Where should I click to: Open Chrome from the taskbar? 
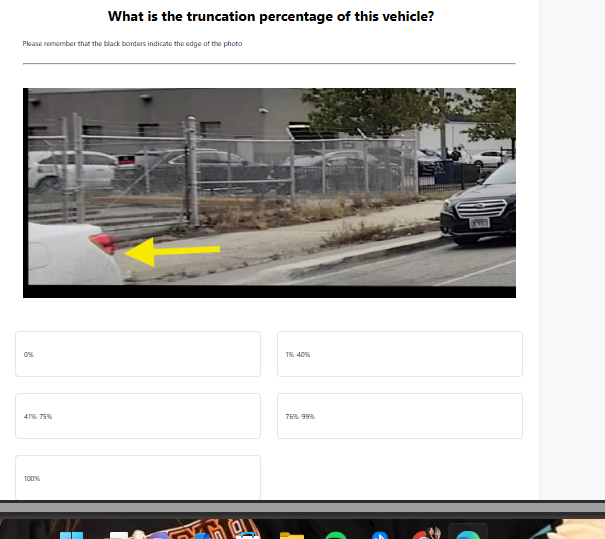tap(424, 534)
